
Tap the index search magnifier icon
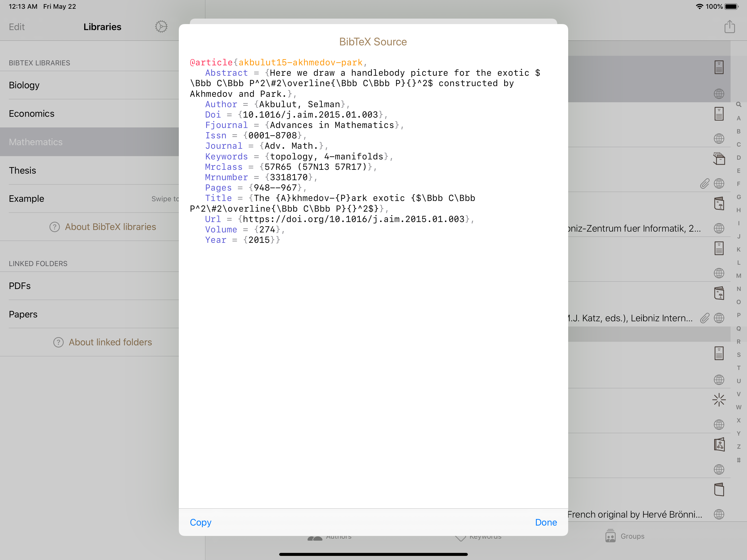pos(739,105)
